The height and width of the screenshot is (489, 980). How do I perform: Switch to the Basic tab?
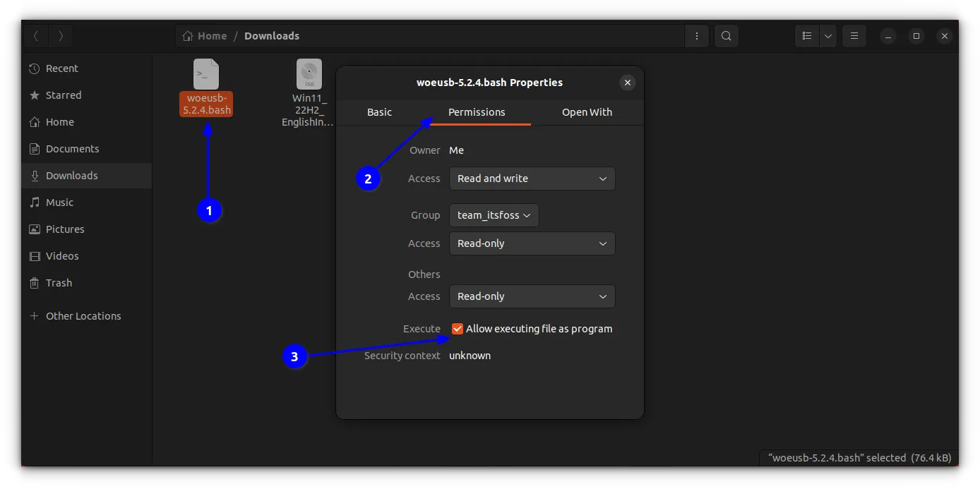(x=379, y=112)
